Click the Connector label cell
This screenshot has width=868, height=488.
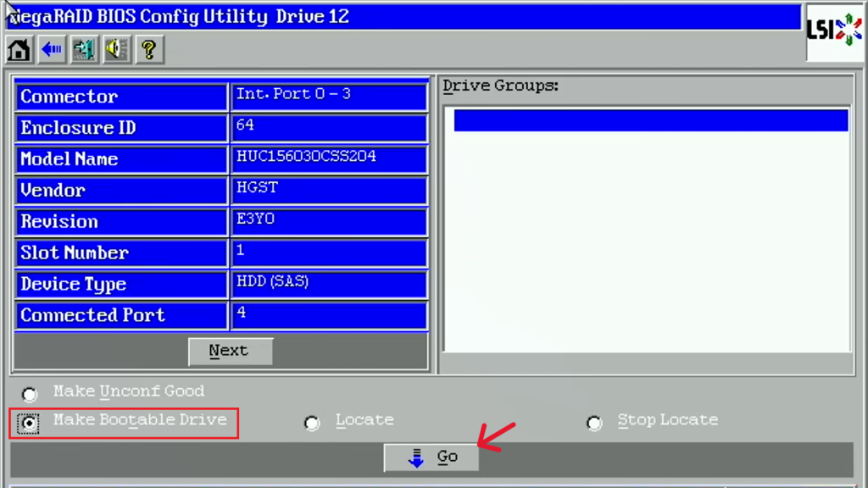click(x=122, y=97)
